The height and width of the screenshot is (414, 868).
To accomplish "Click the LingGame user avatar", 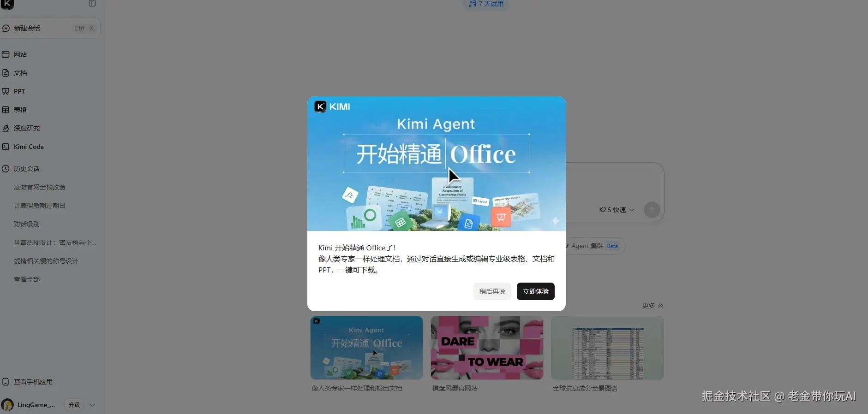I will point(7,405).
